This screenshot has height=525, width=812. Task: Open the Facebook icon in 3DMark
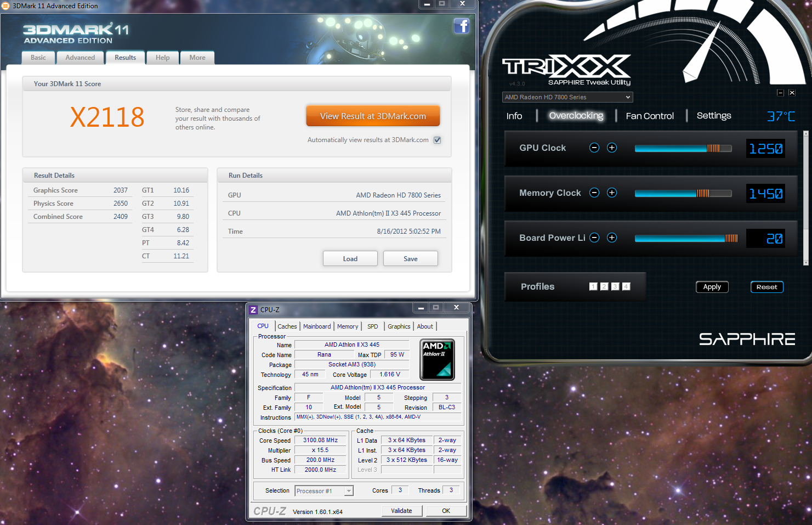point(462,26)
